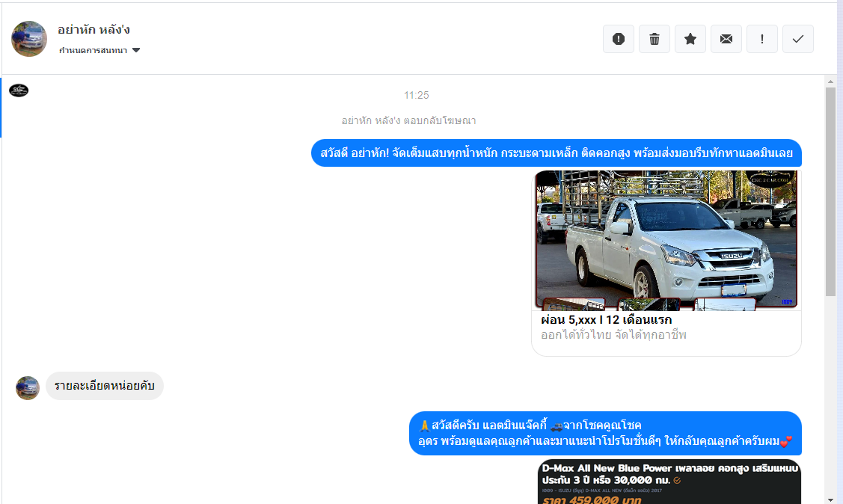843x504 pixels.
Task: Open ad card titled ผ่อน 5,xxx 12 เดือนแรก
Action: coord(666,263)
